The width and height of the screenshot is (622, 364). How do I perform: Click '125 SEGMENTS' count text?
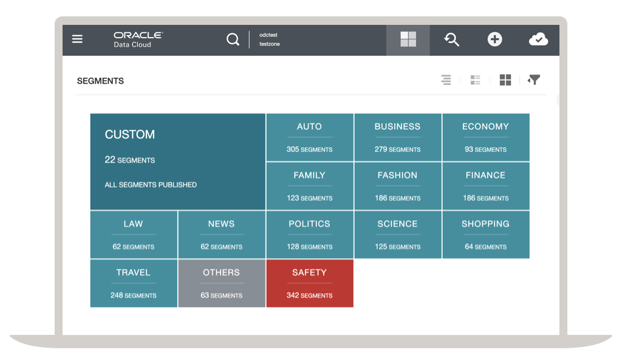click(397, 247)
